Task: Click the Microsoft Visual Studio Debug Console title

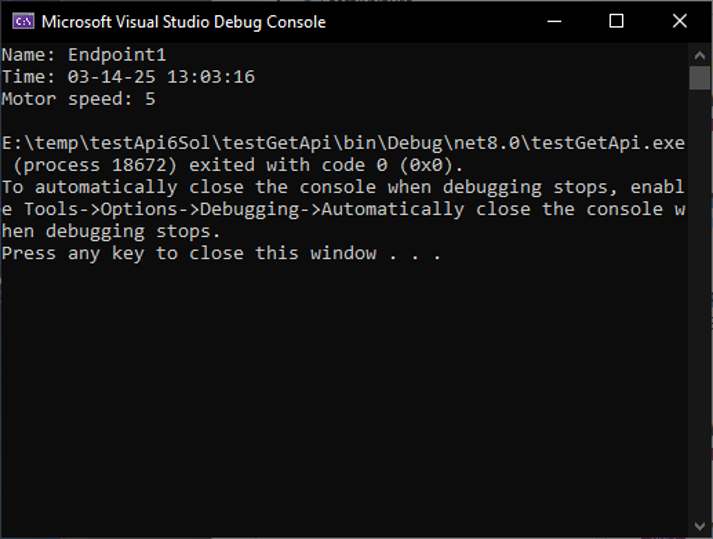Action: [183, 21]
